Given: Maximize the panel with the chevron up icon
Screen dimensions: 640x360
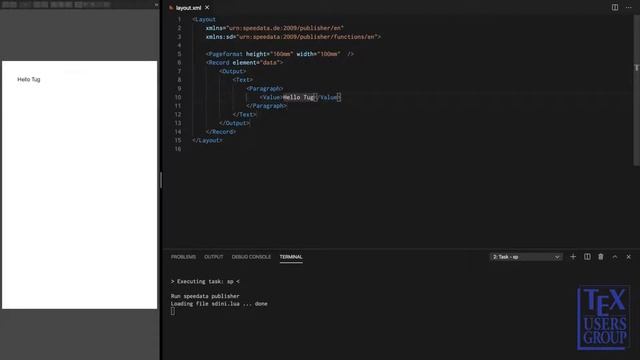Looking at the screenshot, I should coord(615,257).
